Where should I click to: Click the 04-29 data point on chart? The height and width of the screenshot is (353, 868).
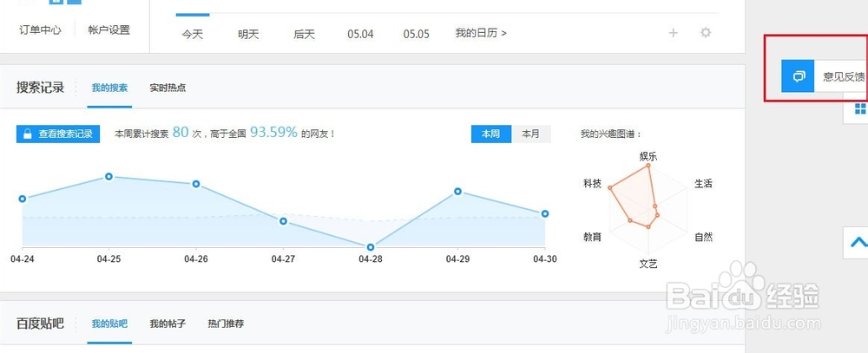pyautogui.click(x=457, y=191)
